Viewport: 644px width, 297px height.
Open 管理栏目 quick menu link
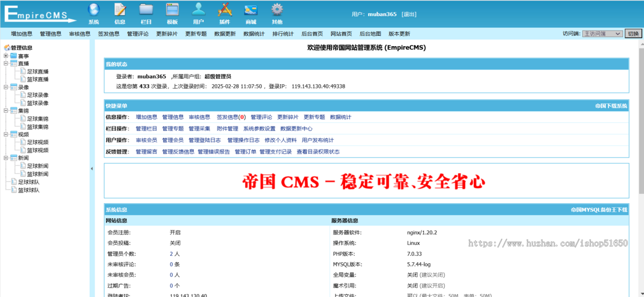pyautogui.click(x=147, y=129)
